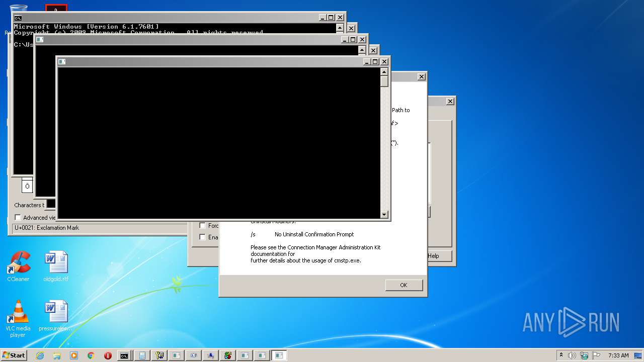Close the front console window
Screen dimensions: 644x362
point(384,62)
